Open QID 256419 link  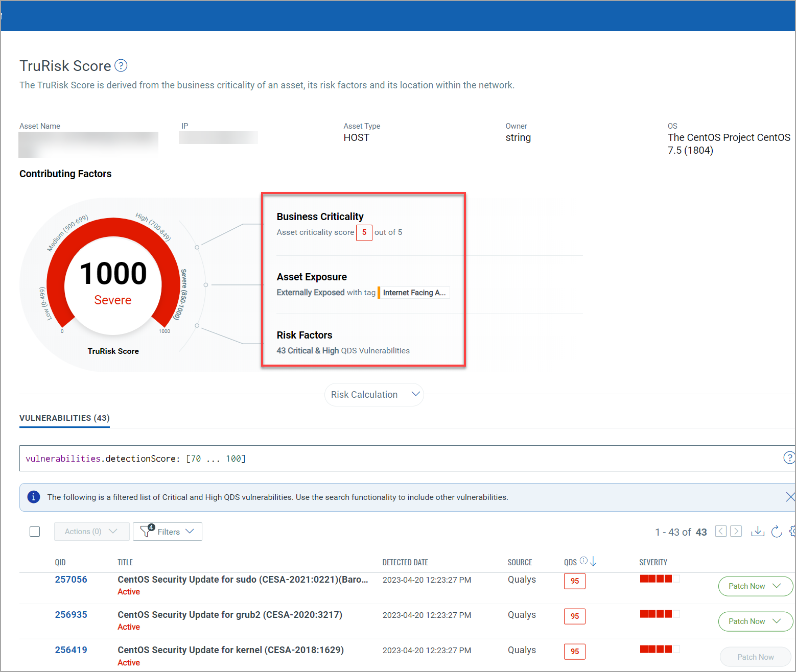71,650
